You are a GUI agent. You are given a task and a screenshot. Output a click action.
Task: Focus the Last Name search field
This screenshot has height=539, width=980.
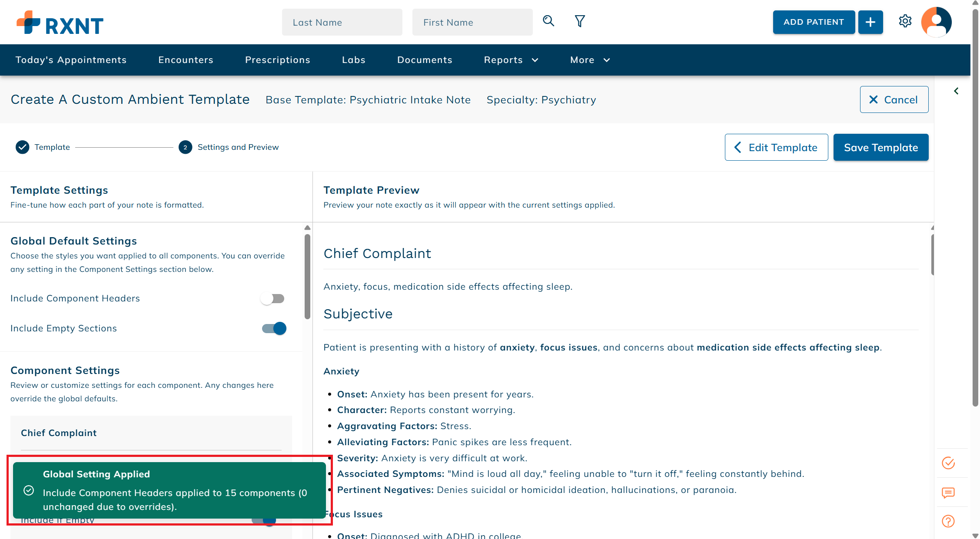(342, 22)
